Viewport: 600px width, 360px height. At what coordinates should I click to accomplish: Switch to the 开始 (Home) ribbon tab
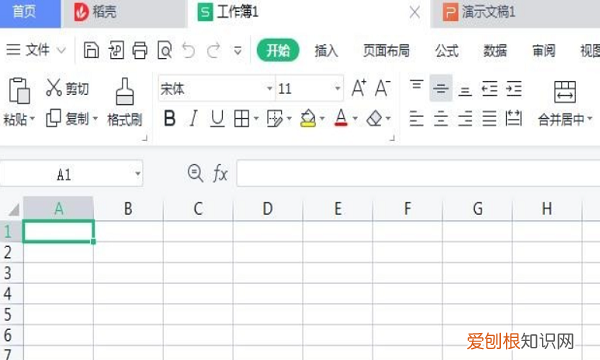(278, 50)
